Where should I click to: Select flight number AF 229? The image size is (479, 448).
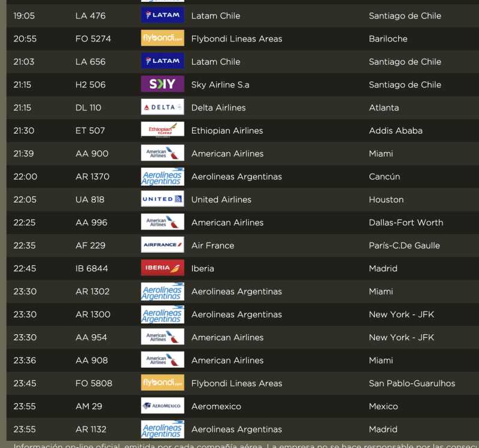90,246
